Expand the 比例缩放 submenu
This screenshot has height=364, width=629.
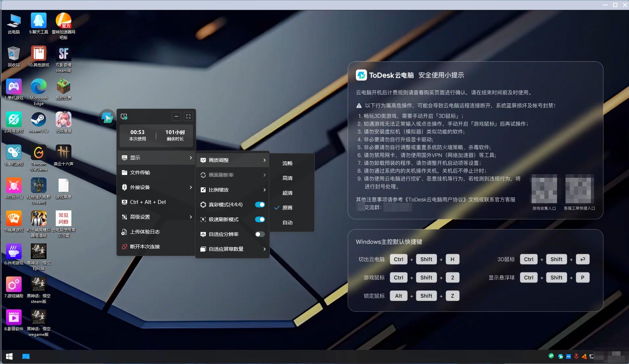click(x=233, y=190)
